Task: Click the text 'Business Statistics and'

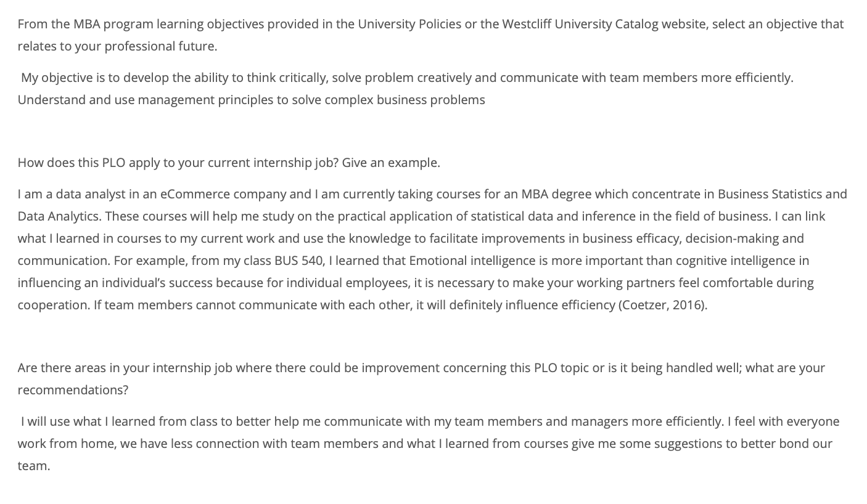Action: tap(783, 194)
